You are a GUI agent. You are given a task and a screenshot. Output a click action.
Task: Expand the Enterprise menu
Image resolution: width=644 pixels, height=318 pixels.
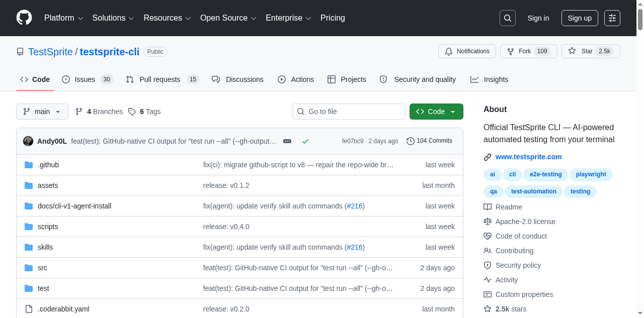[288, 18]
